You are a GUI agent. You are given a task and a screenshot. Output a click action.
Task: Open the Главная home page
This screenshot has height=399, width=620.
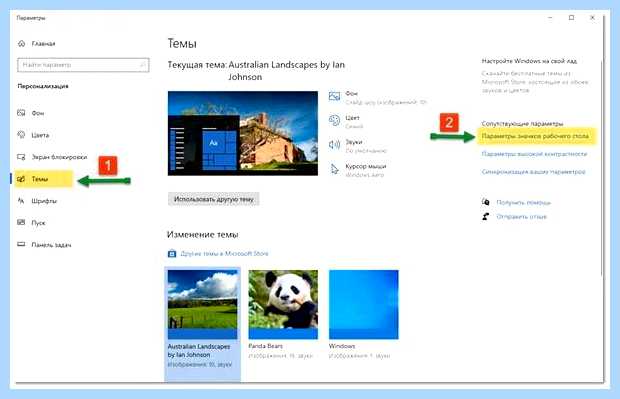[x=43, y=44]
